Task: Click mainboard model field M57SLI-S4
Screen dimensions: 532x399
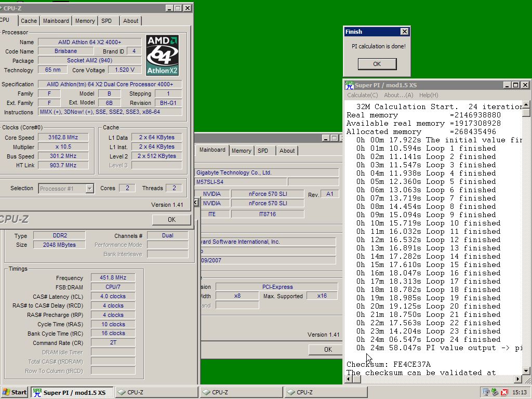Action: [241, 182]
